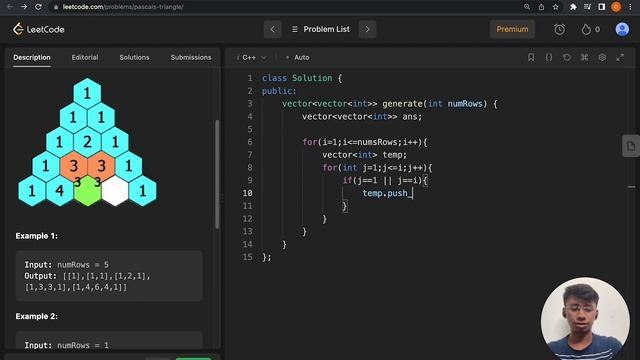Click the editor bookmark icon
The height and width of the screenshot is (360, 640).
531,58
